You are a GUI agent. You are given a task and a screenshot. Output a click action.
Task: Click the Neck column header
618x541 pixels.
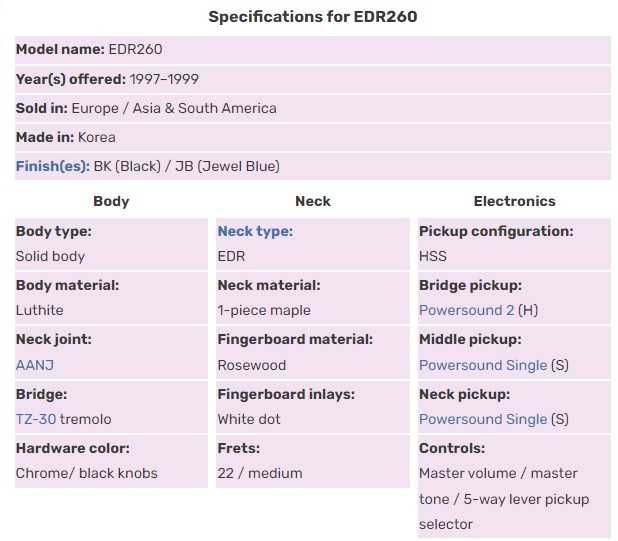click(312, 201)
